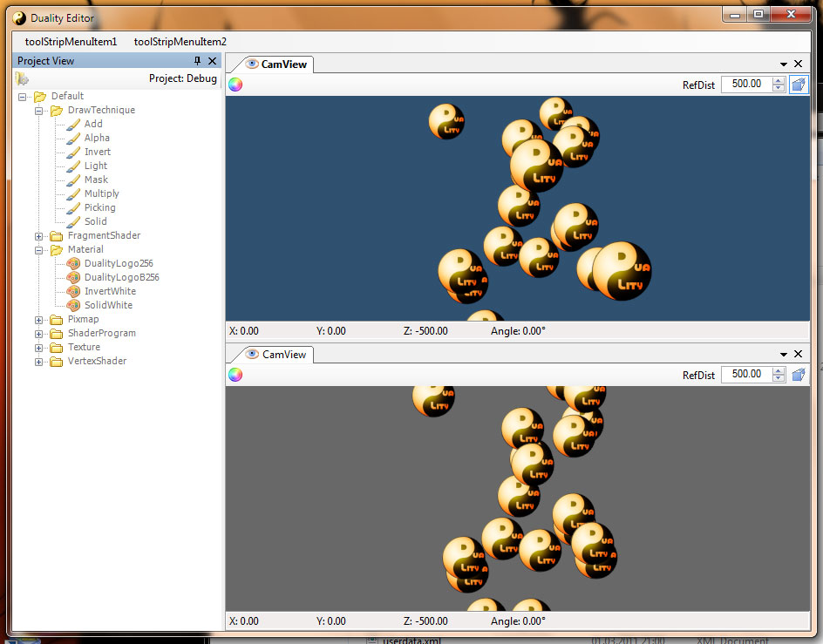Screen dimensions: 823x644
Task: Click the "ShaderProgram" label in the tree
Action: pos(102,333)
